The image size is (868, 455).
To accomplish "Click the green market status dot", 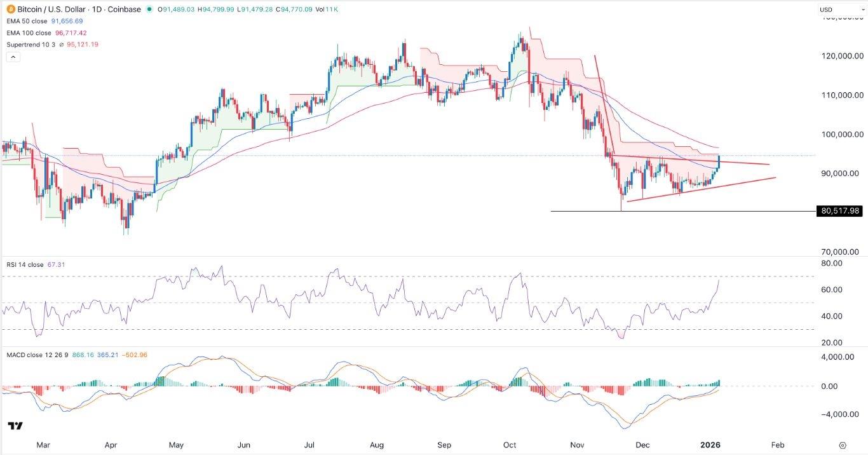I will click(x=149, y=10).
